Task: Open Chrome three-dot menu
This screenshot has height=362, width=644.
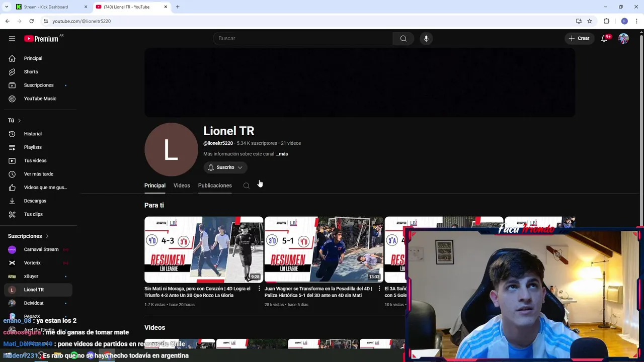Action: (637, 21)
